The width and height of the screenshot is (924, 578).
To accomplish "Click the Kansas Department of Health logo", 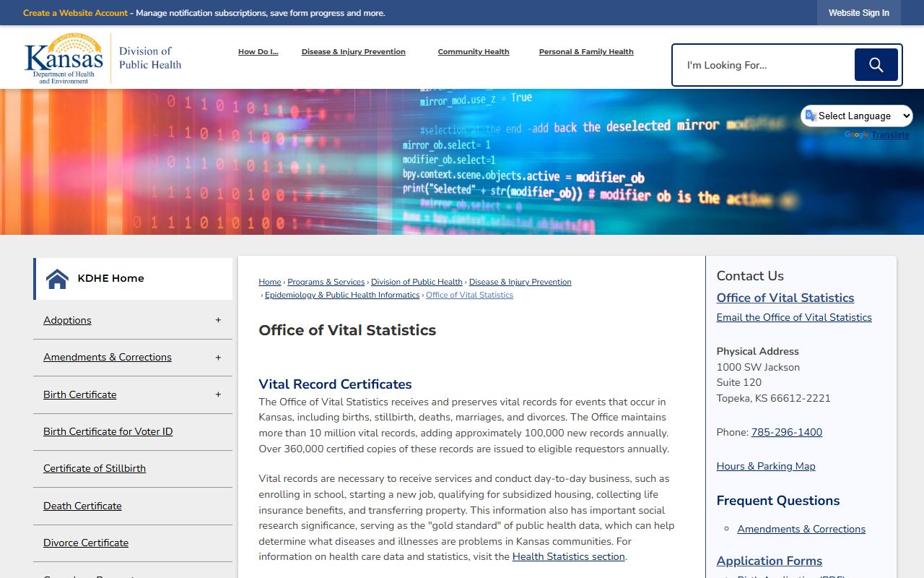I will (x=64, y=58).
